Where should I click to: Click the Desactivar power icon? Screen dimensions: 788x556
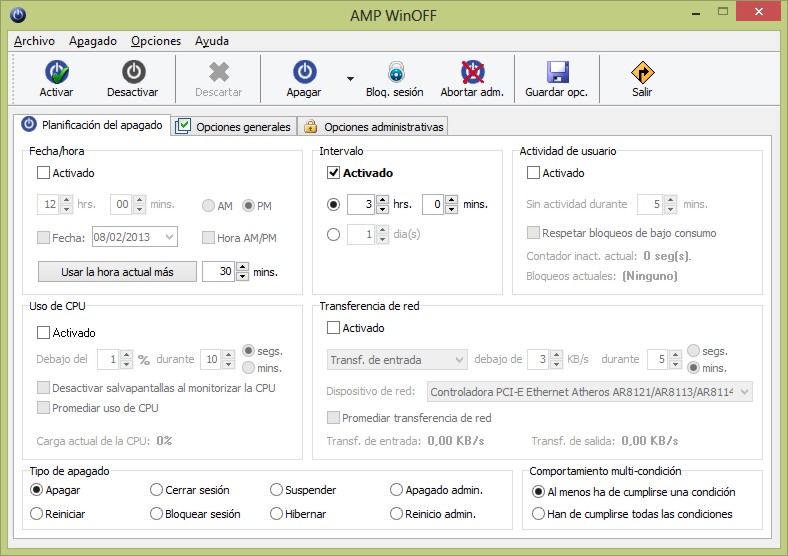point(134,72)
